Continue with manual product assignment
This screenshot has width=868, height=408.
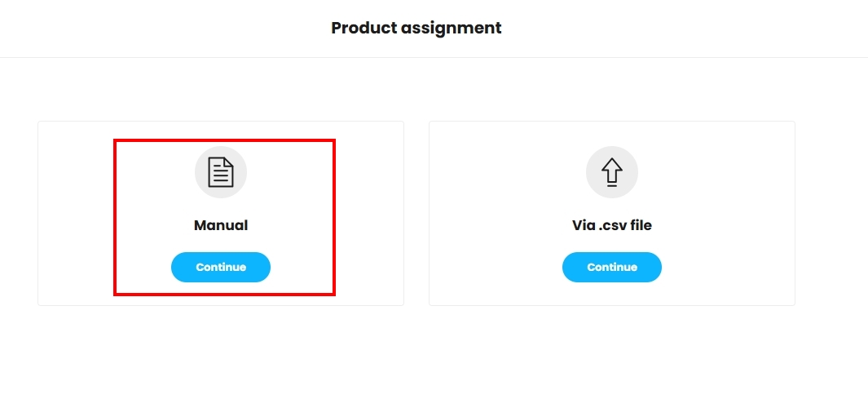pos(221,267)
